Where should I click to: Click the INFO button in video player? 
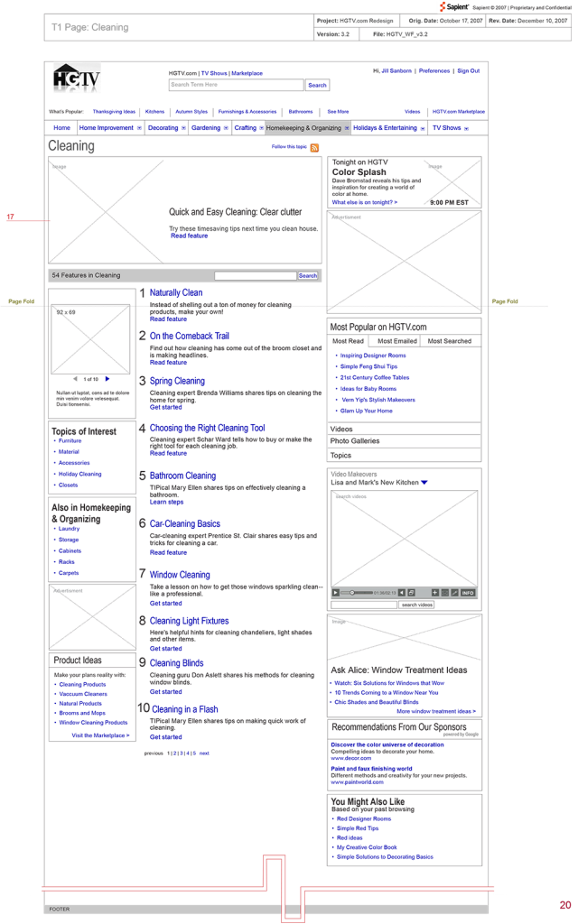[x=468, y=592]
